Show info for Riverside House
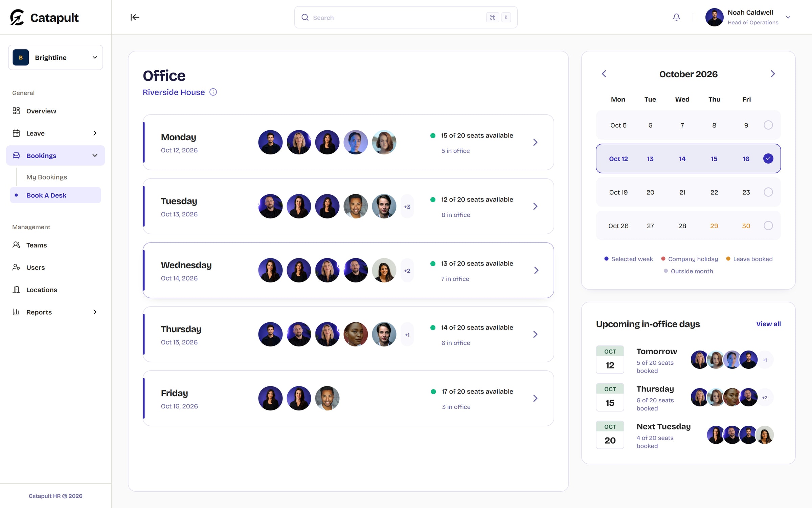The image size is (812, 508). tap(213, 92)
